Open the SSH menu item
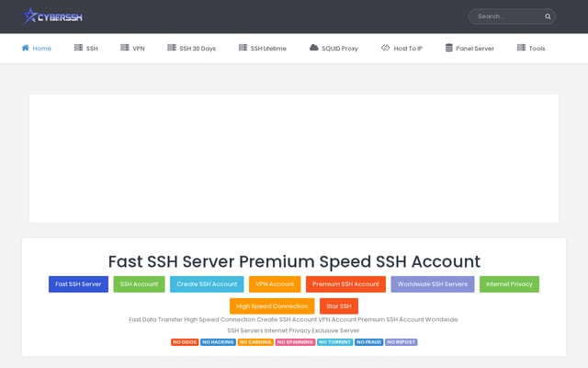This screenshot has height=368, width=588. click(x=85, y=48)
